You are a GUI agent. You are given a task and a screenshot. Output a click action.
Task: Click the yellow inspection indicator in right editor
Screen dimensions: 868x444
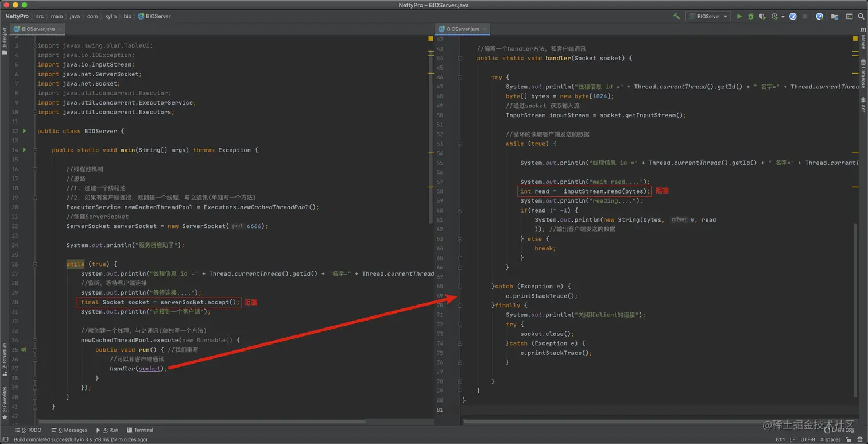coord(855,38)
